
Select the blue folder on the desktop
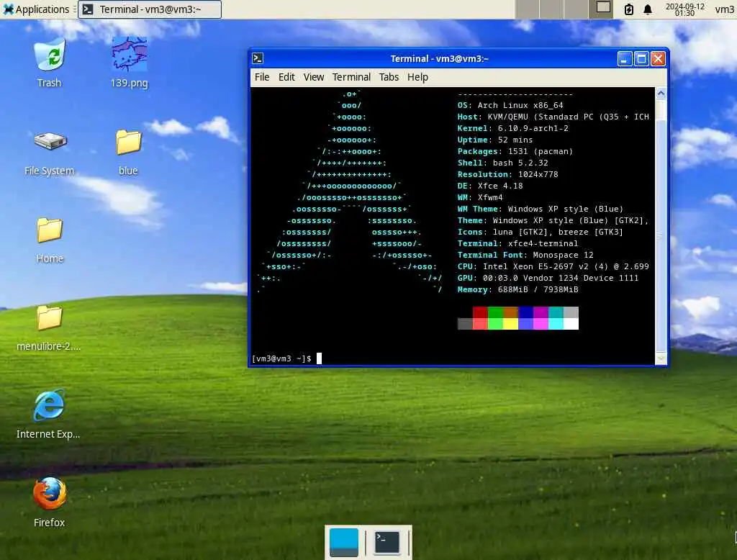(128, 152)
